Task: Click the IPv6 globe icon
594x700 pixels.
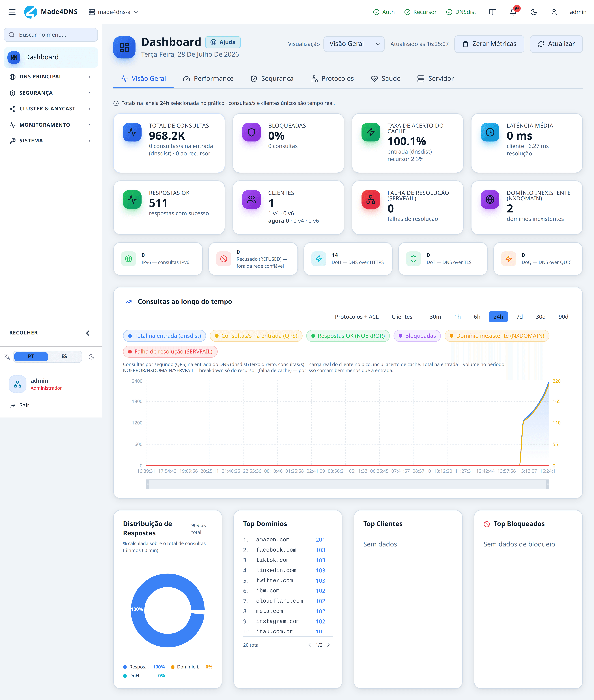Action: [129, 259]
